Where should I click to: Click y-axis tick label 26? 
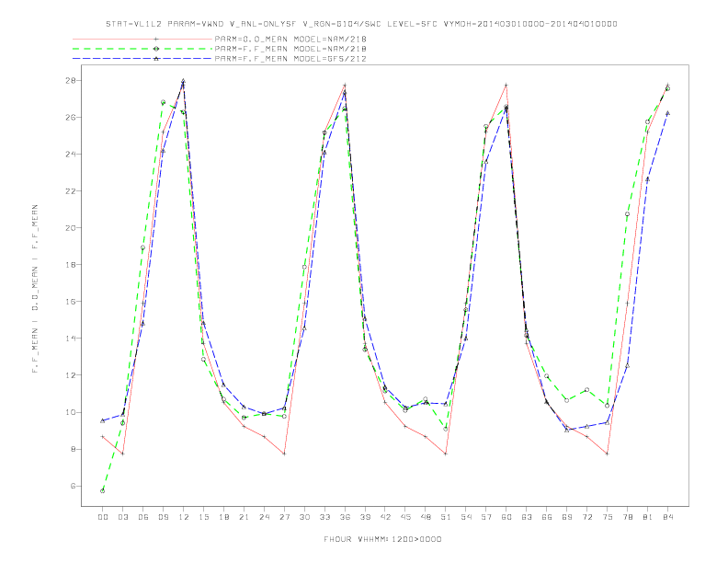71,117
